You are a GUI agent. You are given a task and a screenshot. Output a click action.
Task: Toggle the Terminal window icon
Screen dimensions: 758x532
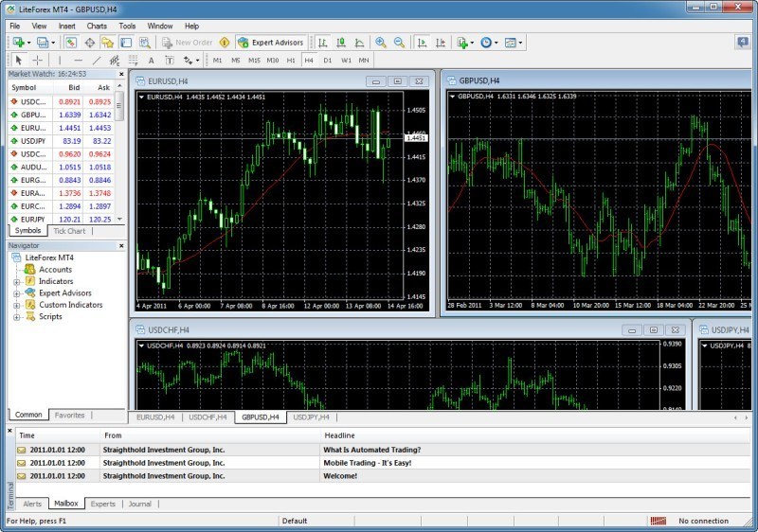click(x=126, y=43)
